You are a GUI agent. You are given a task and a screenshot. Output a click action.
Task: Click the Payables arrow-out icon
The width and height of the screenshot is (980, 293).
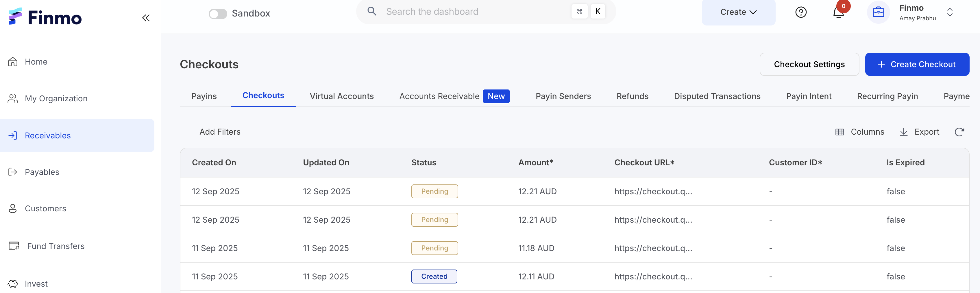[13, 172]
